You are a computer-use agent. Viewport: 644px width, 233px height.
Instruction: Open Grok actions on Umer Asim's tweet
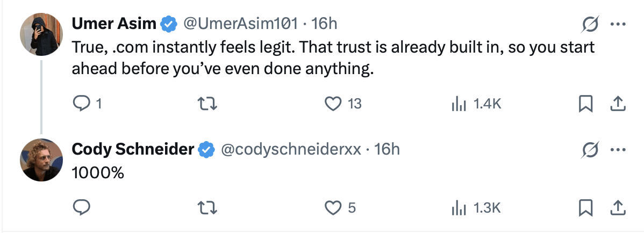(x=590, y=24)
